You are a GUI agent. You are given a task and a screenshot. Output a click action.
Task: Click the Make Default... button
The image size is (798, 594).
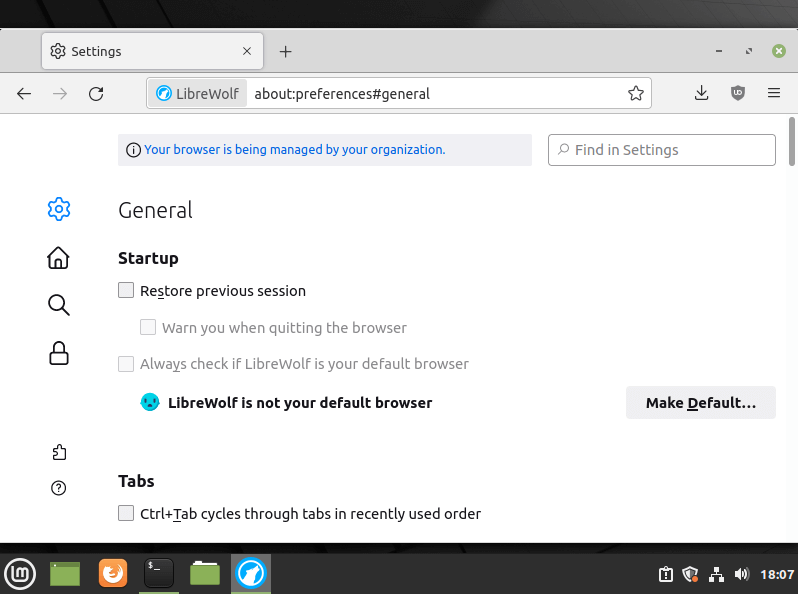coord(700,403)
